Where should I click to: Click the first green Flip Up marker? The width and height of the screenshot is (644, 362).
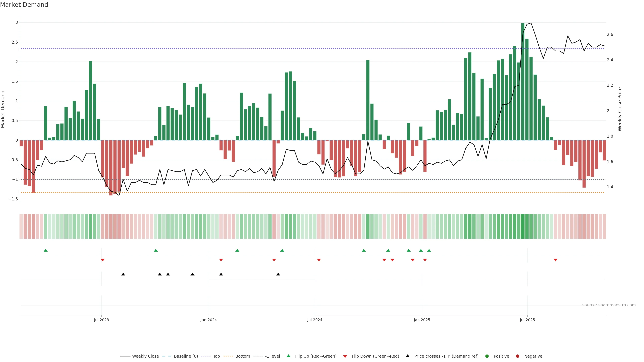pyautogui.click(x=45, y=250)
